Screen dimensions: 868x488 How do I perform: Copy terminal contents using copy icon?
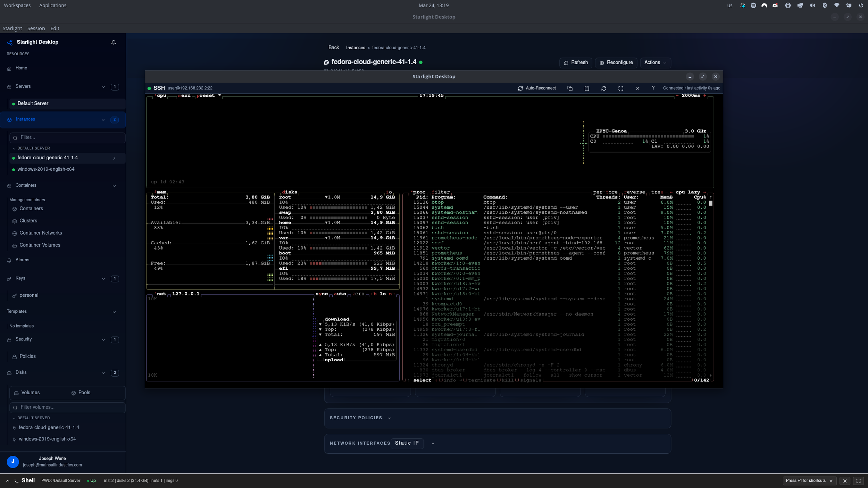(569, 88)
